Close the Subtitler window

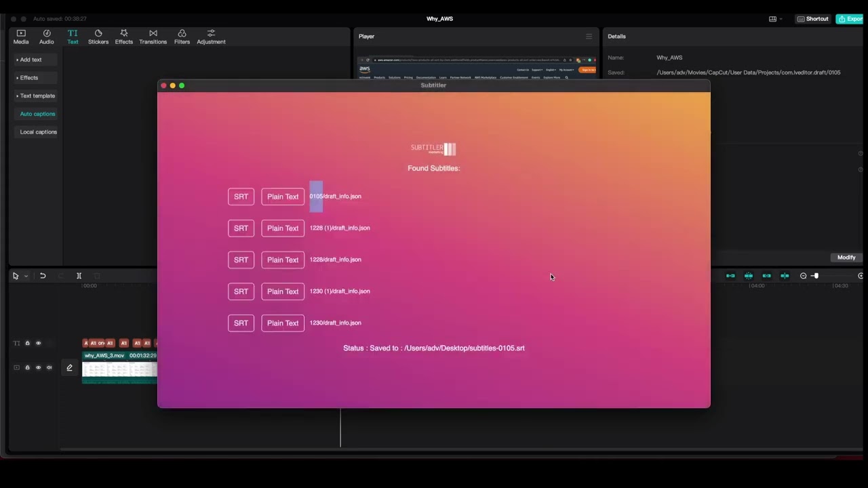(x=163, y=85)
